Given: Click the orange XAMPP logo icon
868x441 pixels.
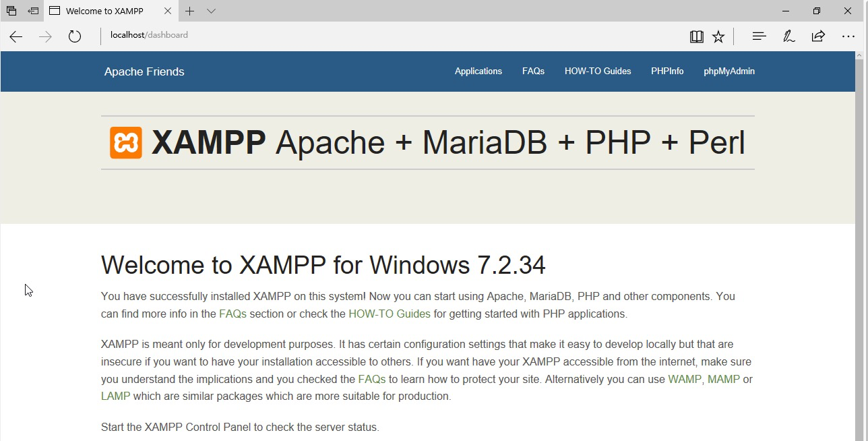Looking at the screenshot, I should [x=126, y=143].
